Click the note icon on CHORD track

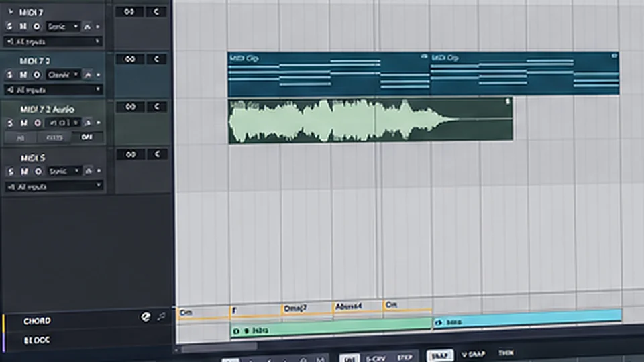point(162,316)
